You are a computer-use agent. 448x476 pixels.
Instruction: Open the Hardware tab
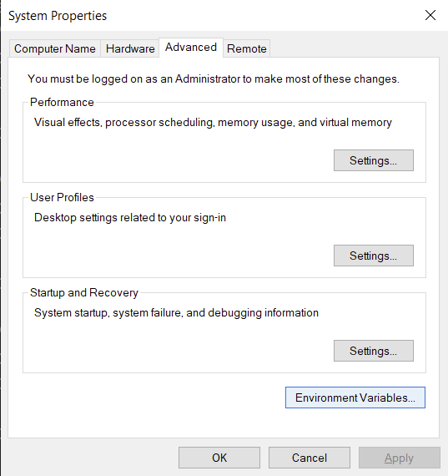[130, 48]
